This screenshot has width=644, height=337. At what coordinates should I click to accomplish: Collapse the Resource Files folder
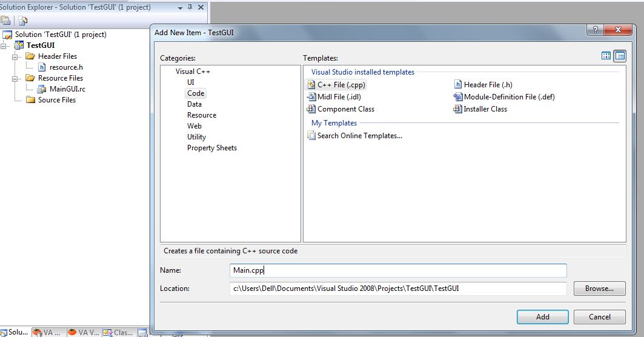15,78
